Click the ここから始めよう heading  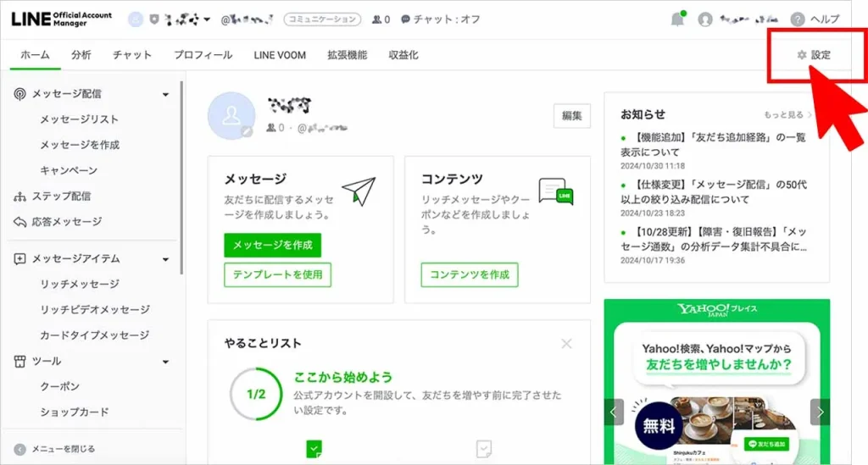tap(343, 377)
